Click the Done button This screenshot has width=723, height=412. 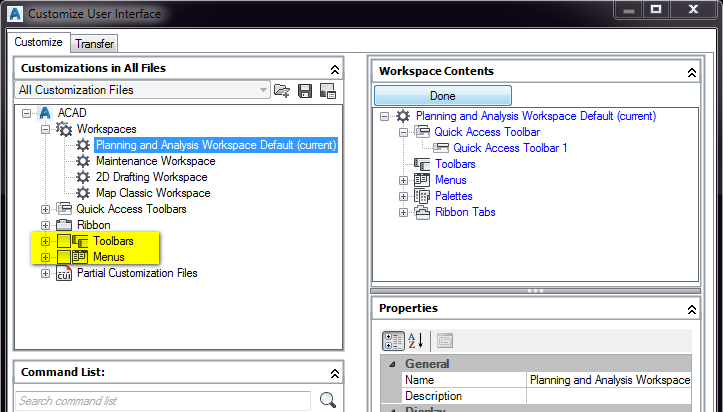point(443,96)
